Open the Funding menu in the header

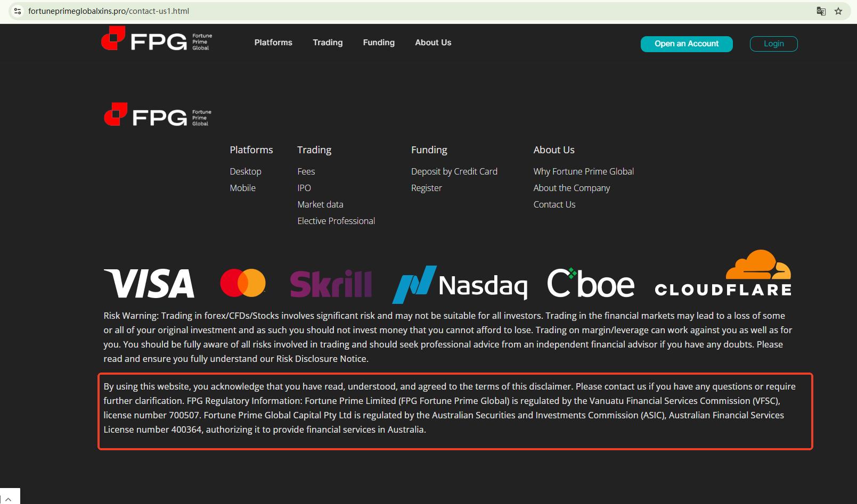click(379, 43)
